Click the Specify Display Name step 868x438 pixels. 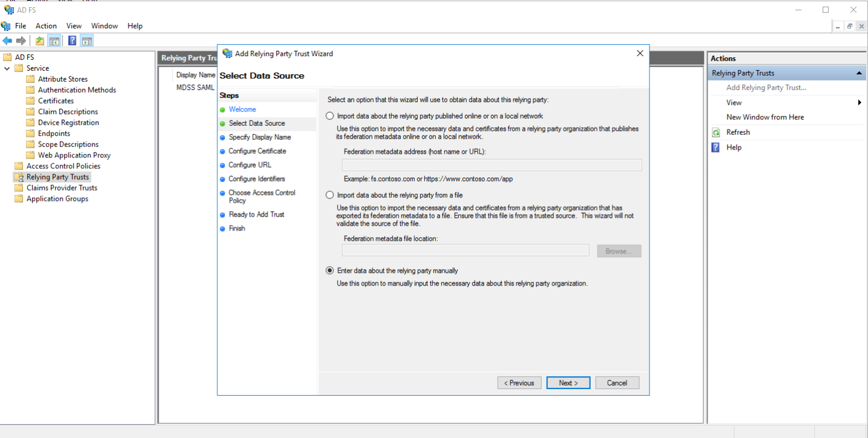coord(260,137)
